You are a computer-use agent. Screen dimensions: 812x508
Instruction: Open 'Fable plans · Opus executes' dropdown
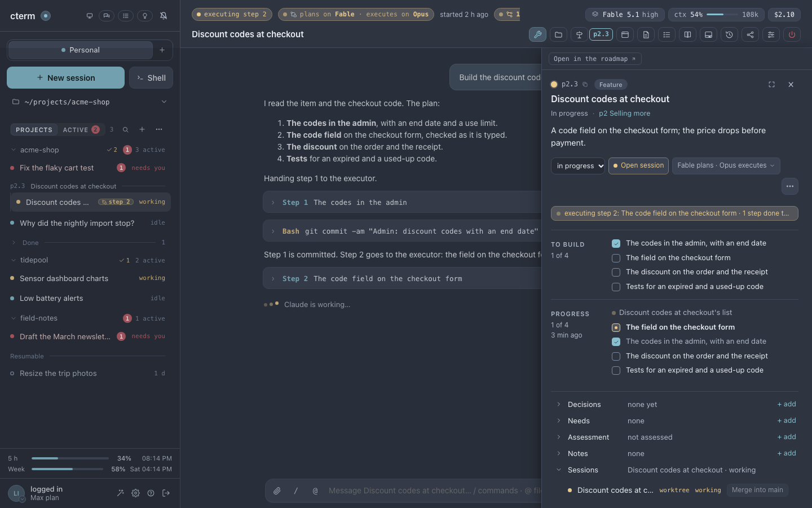[726, 166]
